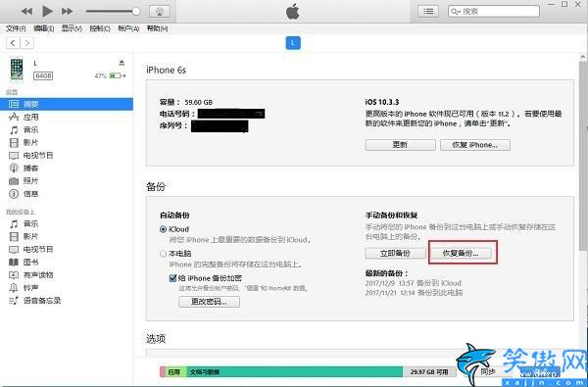Click the 29.97 GB 可用 storage segment
The image size is (588, 387).
[429, 372]
